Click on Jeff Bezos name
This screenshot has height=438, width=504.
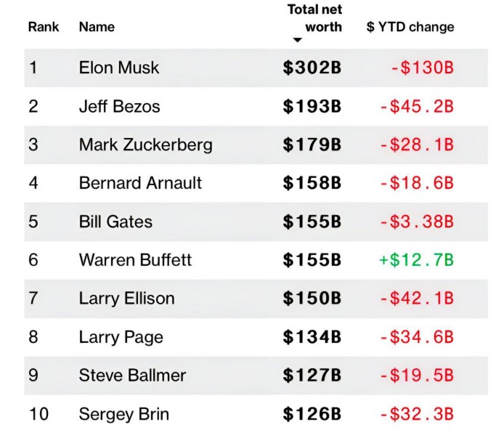click(x=119, y=107)
